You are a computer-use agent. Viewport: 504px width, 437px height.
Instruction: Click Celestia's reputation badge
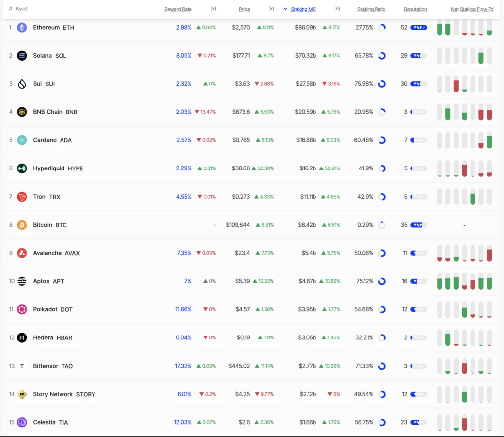(419, 422)
